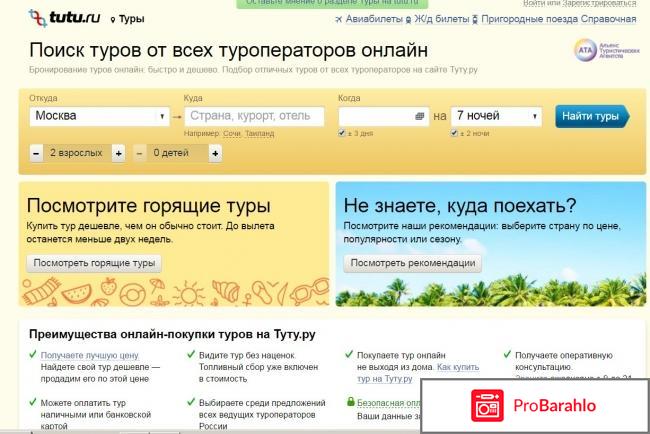
Task: Click the Сочи example link
Action: [x=232, y=133]
